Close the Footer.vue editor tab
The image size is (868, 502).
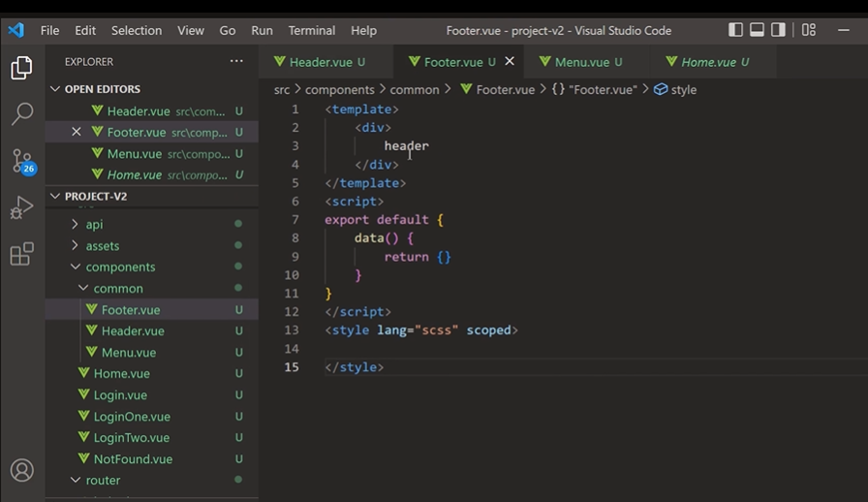click(x=510, y=62)
